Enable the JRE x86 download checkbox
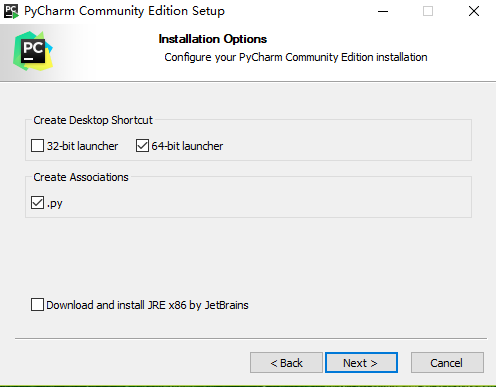The width and height of the screenshot is (496, 387). (x=37, y=305)
